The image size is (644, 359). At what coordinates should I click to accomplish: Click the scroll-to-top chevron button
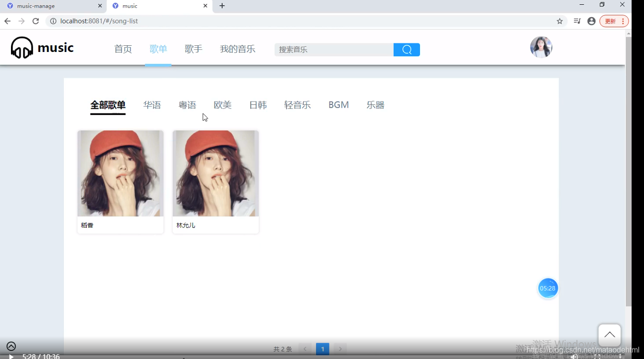(609, 335)
